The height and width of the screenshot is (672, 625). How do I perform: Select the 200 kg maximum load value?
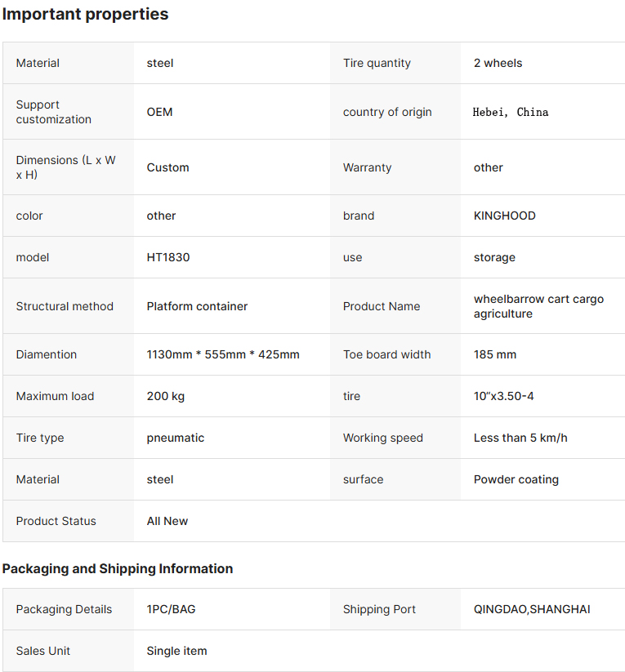tap(166, 396)
